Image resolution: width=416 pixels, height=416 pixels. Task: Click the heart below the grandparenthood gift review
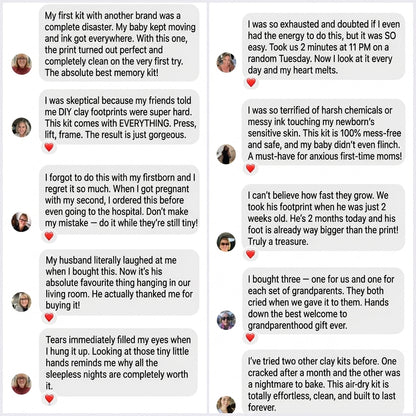coord(250,337)
